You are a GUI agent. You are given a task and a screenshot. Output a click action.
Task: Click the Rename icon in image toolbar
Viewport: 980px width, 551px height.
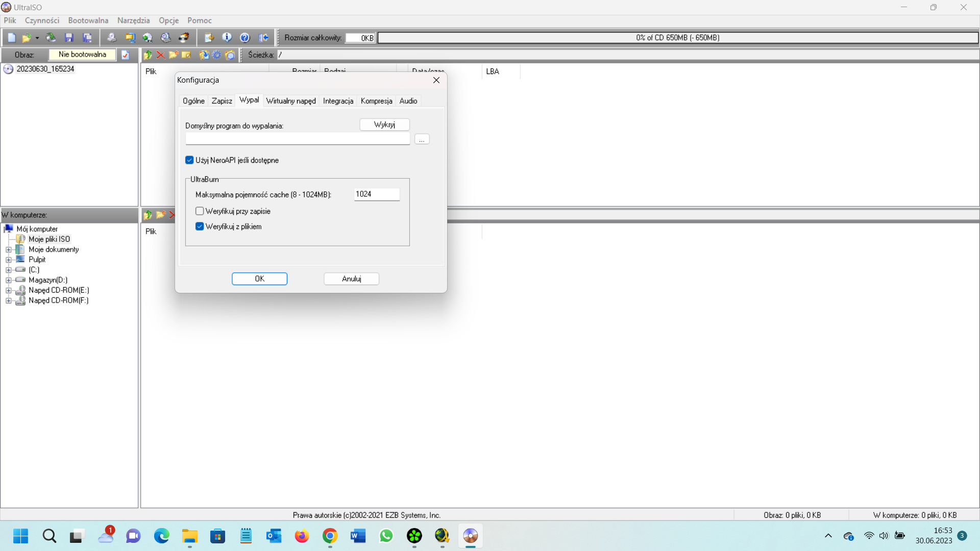(x=186, y=55)
